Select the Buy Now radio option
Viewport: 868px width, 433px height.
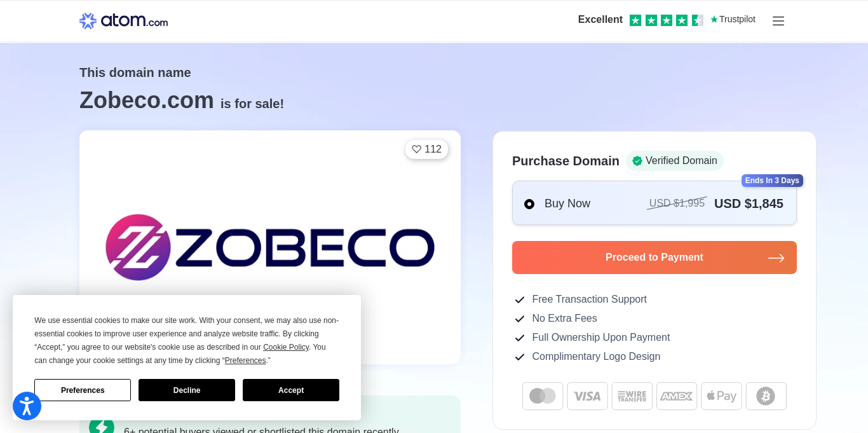529,204
